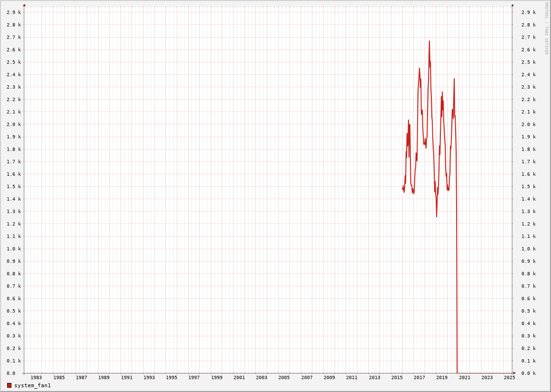
Task: Click the RRDTOOL / TOBI OETIKER watermark
Action: tap(546, 29)
